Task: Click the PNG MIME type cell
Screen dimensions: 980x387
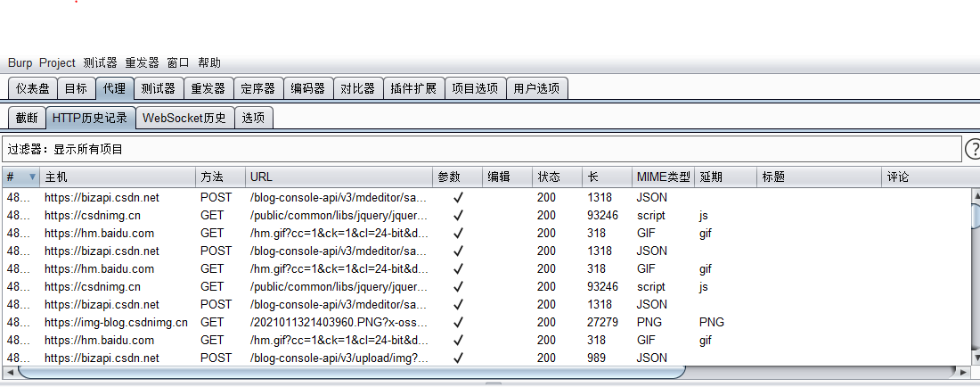Action: tap(649, 323)
